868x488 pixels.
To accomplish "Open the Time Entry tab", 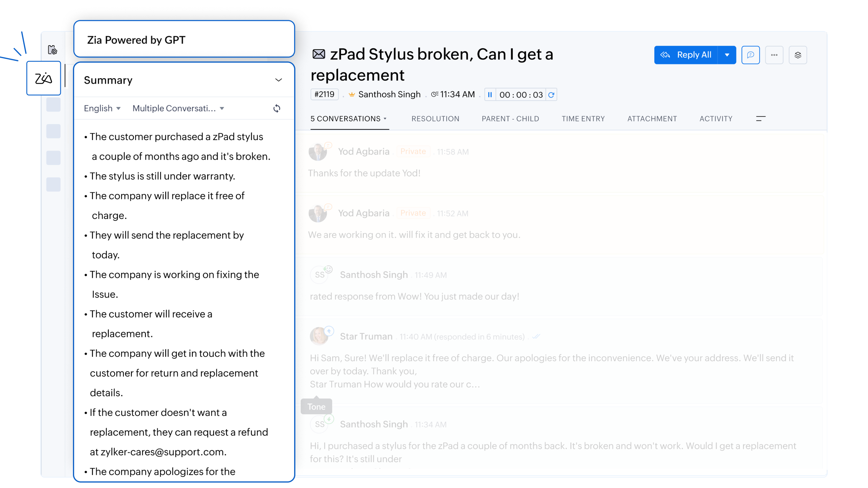I will (583, 119).
